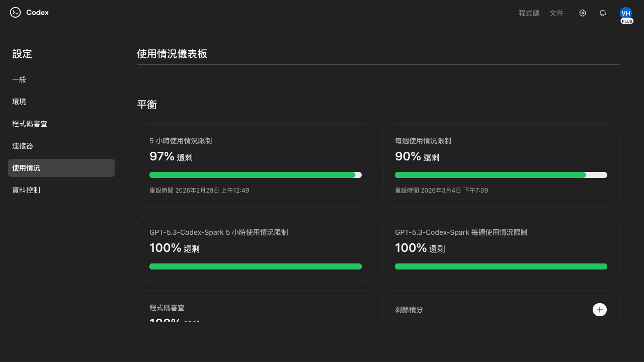Click GPT-5.3-Codex-Spark 每週 progress bar
The width and height of the screenshot is (644, 362).
[x=501, y=266]
